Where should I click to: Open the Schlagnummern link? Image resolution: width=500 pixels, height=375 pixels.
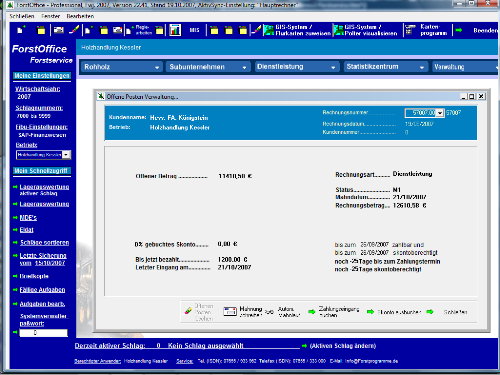[39, 108]
